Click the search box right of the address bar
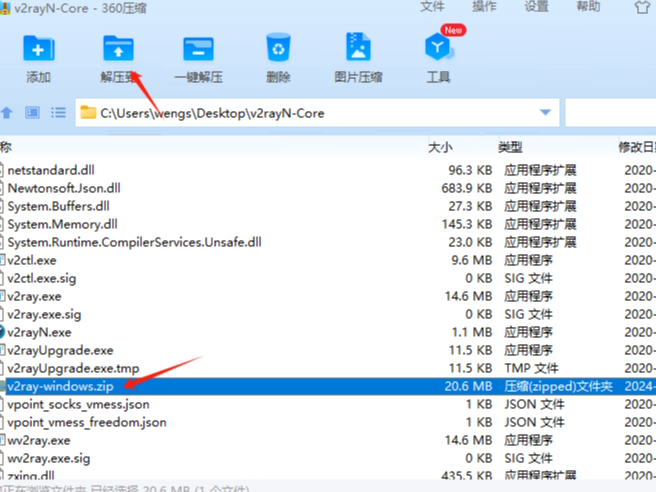Viewport: 656px width, 492px height. pos(611,112)
